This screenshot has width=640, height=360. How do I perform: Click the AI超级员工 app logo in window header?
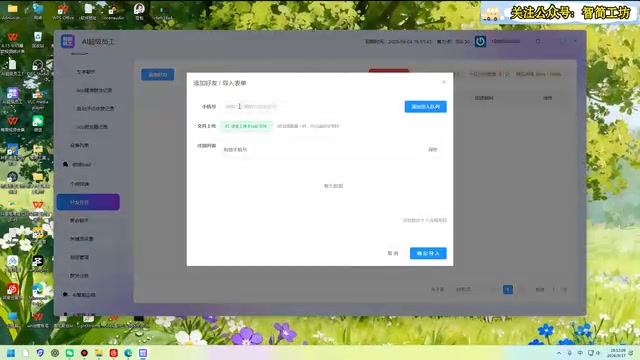pos(68,41)
